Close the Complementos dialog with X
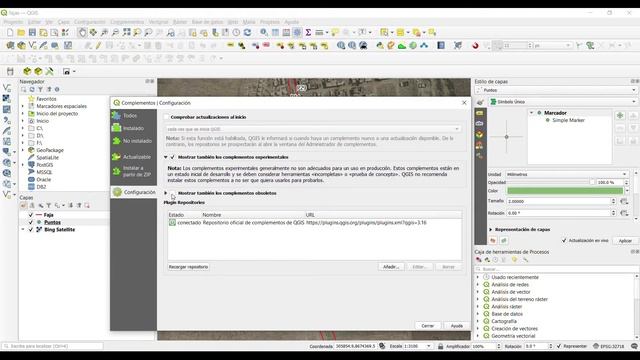 pyautogui.click(x=464, y=103)
